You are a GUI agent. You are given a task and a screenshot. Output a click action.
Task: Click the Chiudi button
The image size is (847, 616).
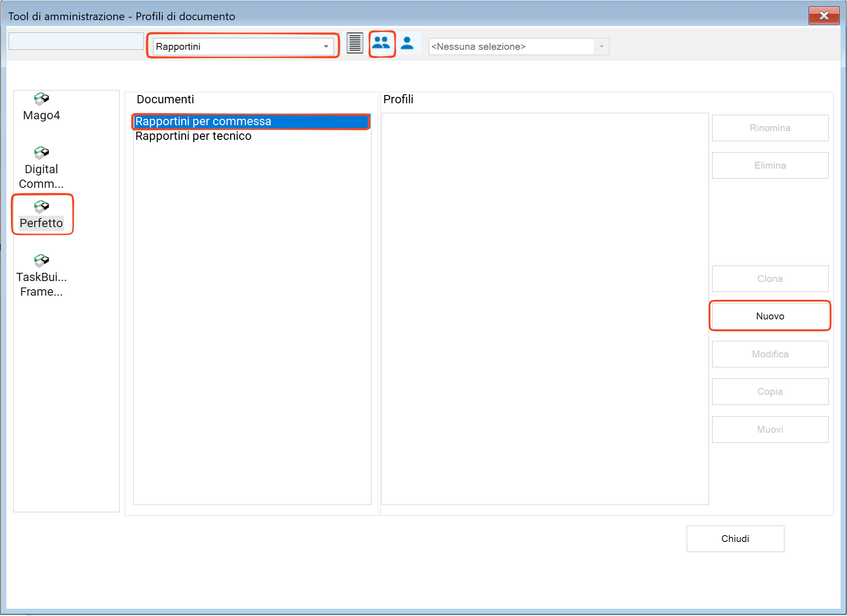736,539
